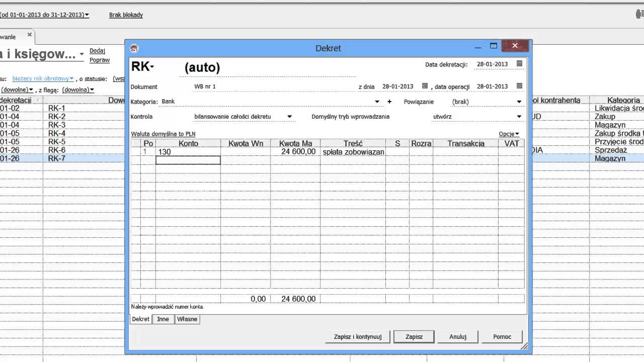Click the Konto column header

click(188, 143)
